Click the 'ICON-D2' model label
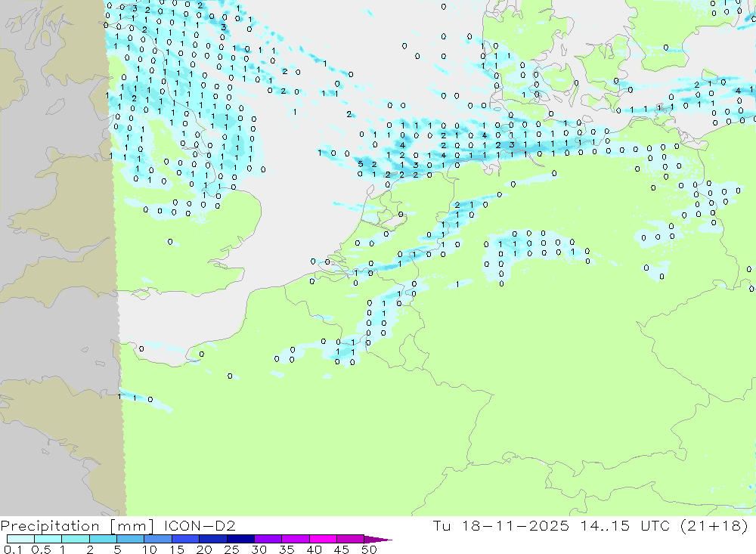The width and height of the screenshot is (756, 554). (x=200, y=525)
